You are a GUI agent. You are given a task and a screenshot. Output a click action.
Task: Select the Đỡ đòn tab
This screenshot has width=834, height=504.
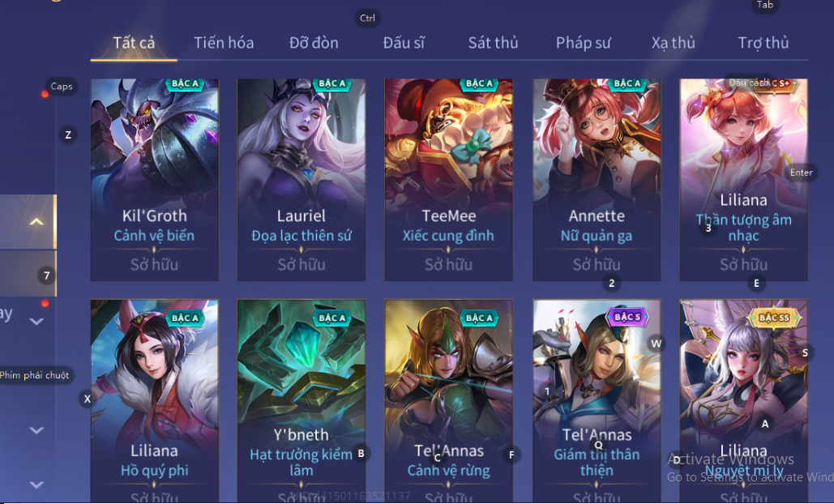pos(314,42)
